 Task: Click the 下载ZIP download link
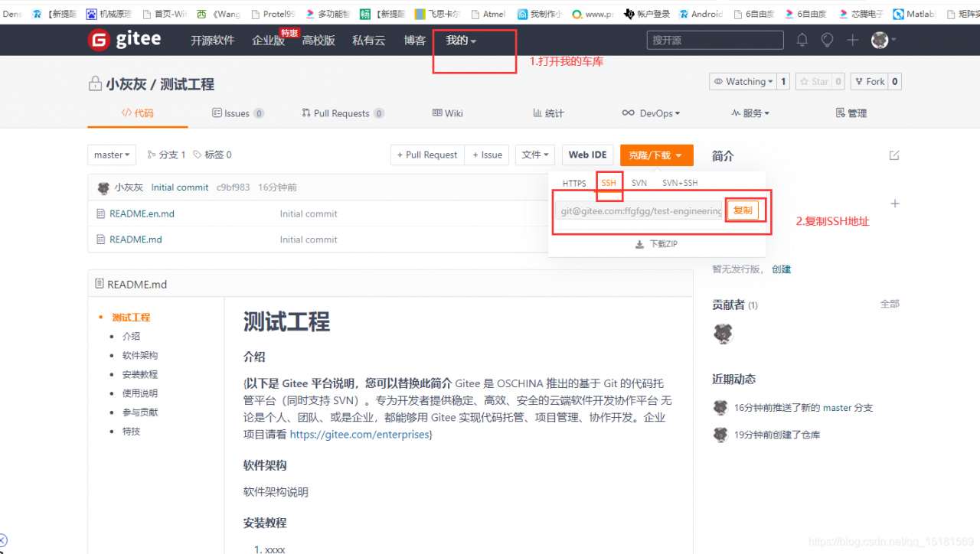657,244
